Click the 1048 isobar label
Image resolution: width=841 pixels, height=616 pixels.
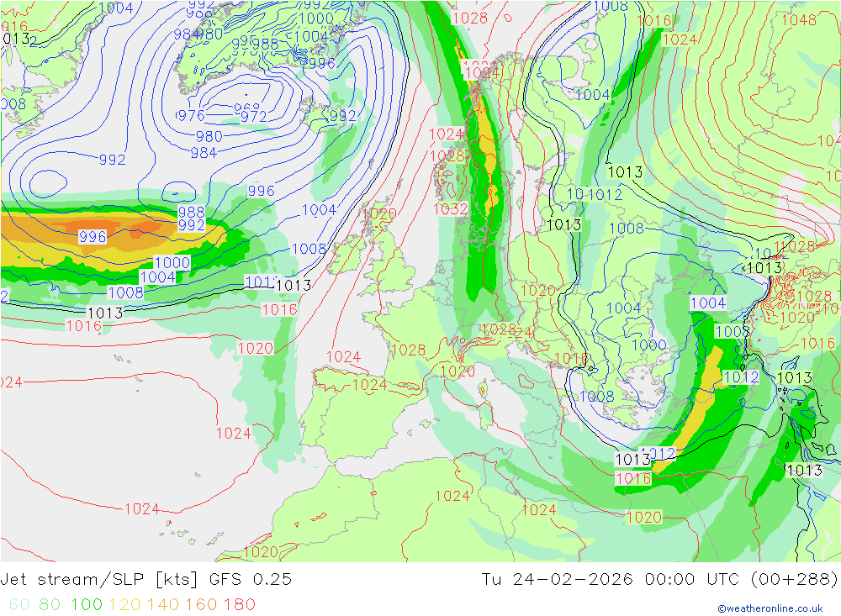coord(799,20)
